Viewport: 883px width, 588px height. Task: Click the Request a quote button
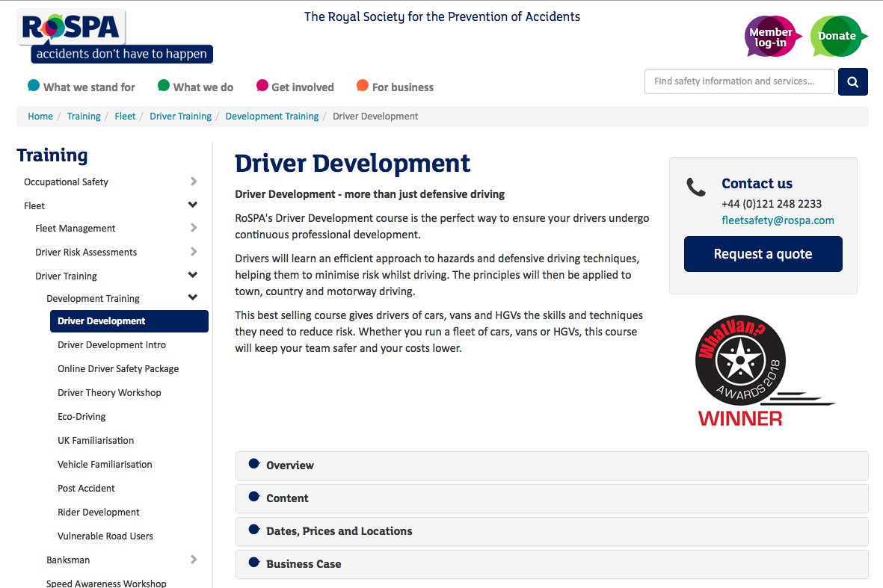(x=763, y=254)
